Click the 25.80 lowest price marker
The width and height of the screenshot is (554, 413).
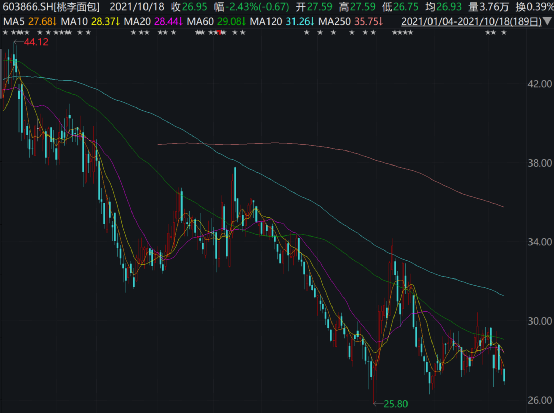coord(396,404)
